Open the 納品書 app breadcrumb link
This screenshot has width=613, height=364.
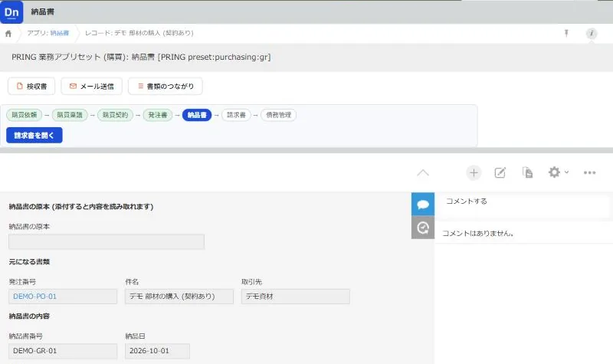(x=60, y=33)
